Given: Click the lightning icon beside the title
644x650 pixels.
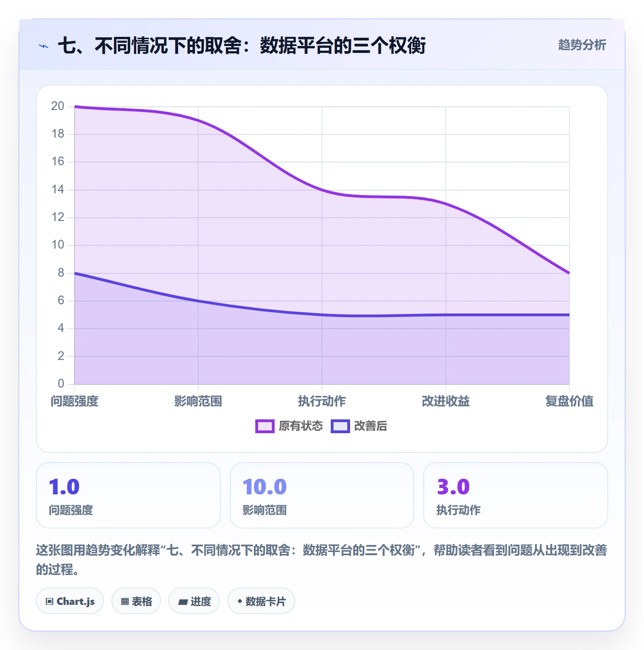Looking at the screenshot, I should pyautogui.click(x=44, y=46).
